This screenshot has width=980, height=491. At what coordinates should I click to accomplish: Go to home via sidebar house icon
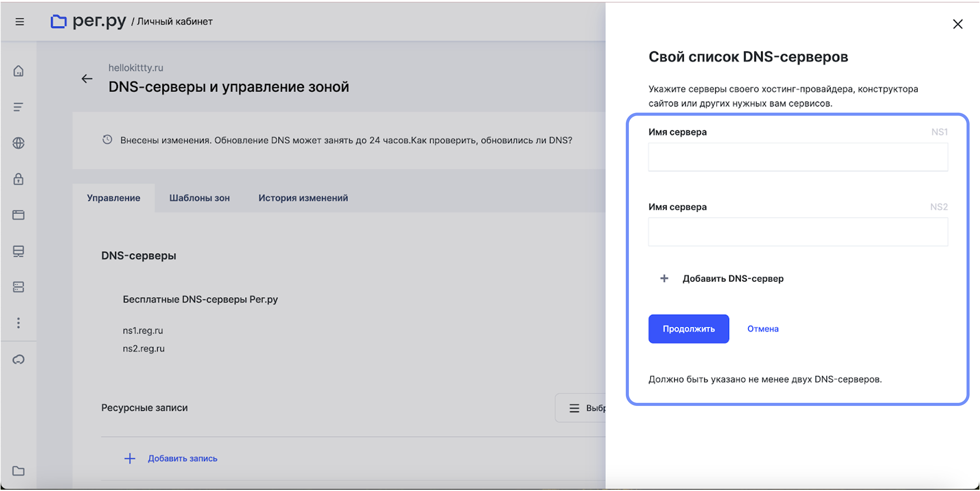tap(18, 71)
